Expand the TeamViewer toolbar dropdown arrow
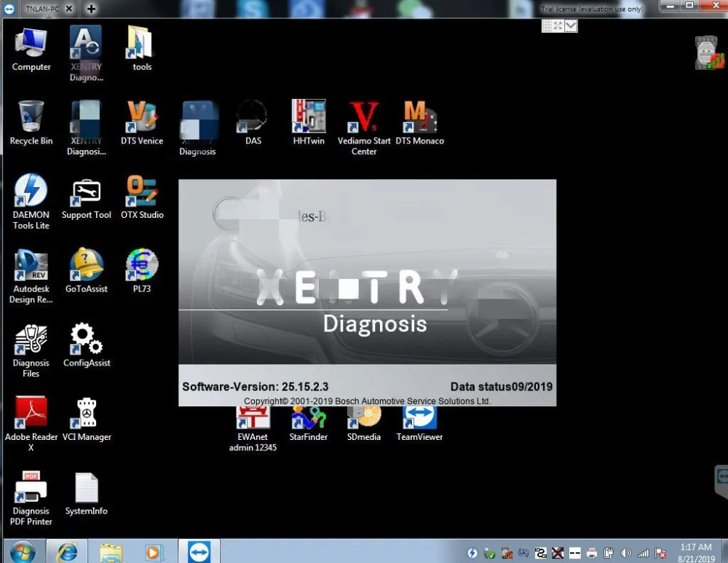Screen dimensions: 728x563 pos(571,26)
